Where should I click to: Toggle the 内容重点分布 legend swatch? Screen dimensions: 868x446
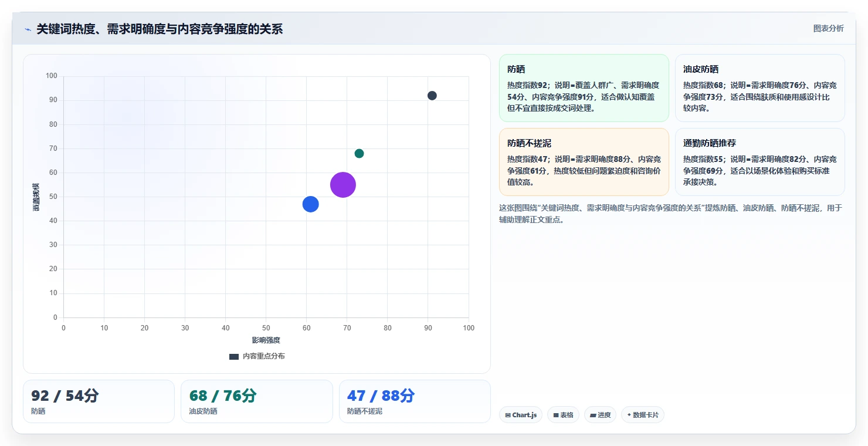234,356
